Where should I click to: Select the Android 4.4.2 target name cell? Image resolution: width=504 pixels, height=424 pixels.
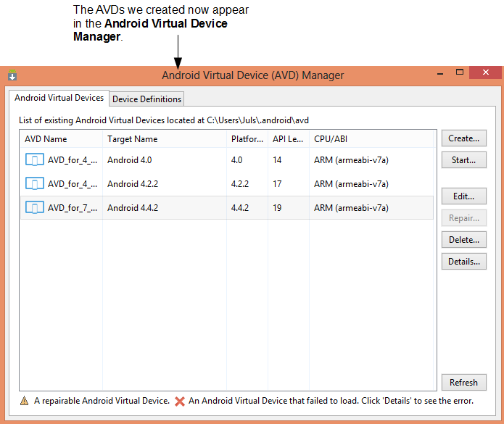(133, 208)
